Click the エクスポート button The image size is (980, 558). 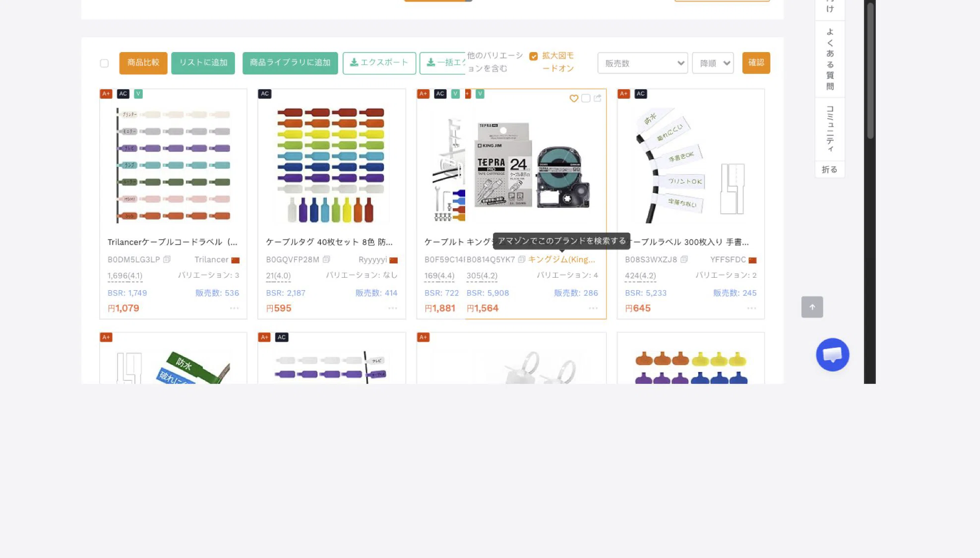[379, 63]
